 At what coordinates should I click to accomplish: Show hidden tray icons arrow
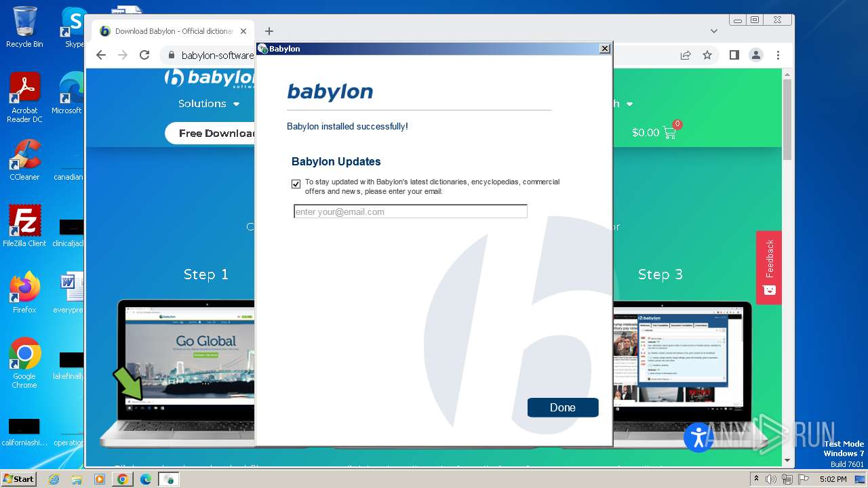[757, 479]
